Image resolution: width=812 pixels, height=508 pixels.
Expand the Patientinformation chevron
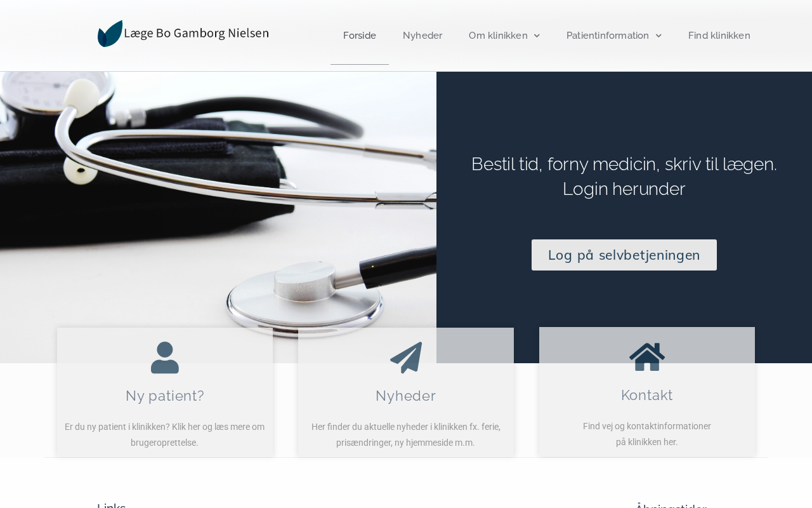tap(658, 36)
